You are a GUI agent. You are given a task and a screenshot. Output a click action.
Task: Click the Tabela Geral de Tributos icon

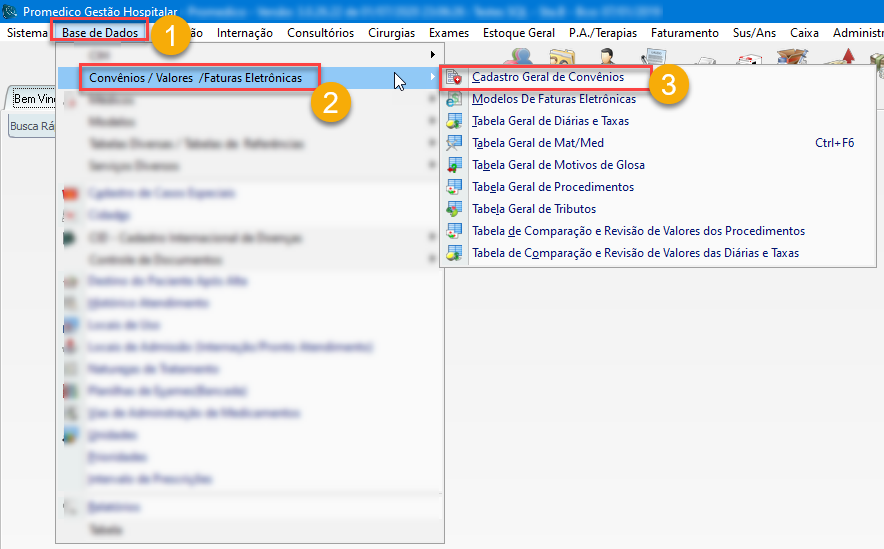click(x=455, y=209)
